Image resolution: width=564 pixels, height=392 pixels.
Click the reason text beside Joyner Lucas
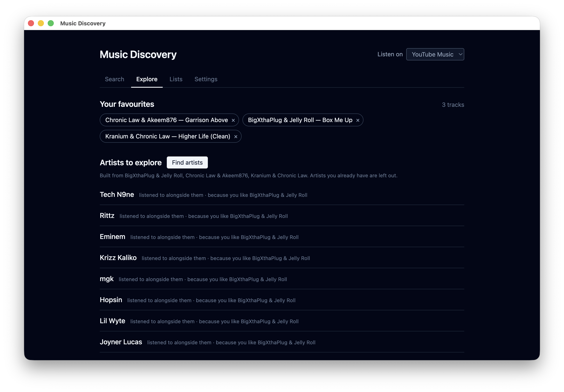(231, 343)
